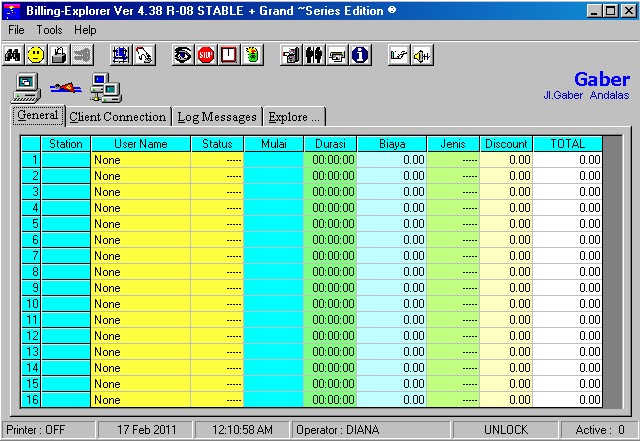Click the Jl.Gaber Andalas address text
Screen dimensions: 640x441
(x=586, y=95)
